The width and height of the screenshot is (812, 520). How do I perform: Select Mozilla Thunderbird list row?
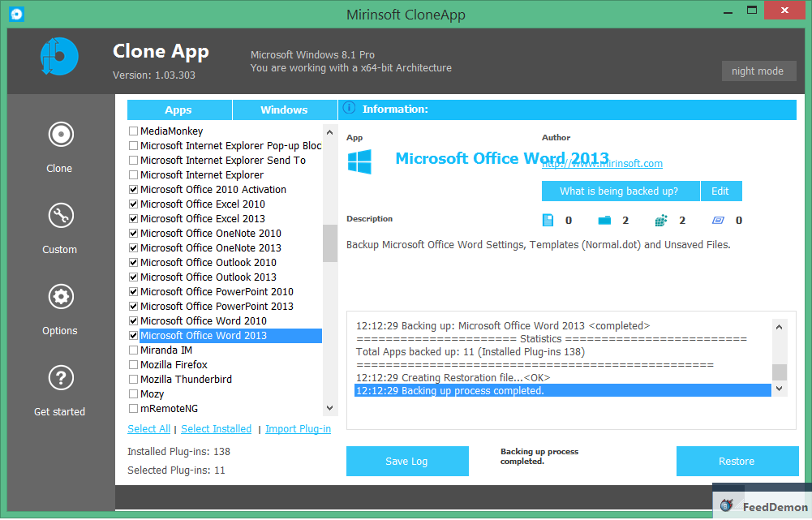click(226, 380)
